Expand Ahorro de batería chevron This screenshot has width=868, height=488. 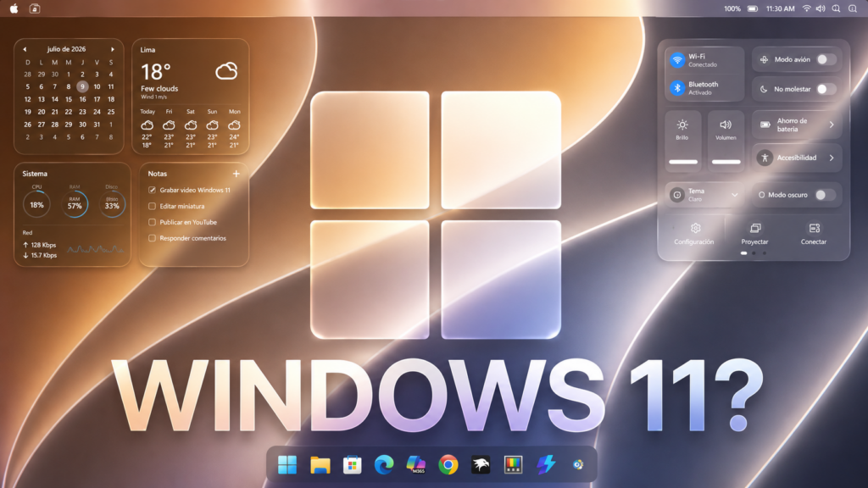[832, 125]
